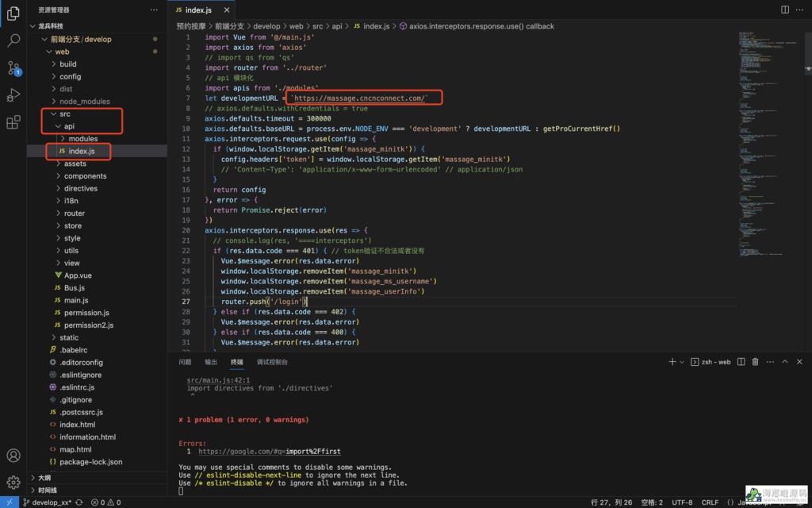
Task: Click line number 27 in gutter
Action: [186, 301]
